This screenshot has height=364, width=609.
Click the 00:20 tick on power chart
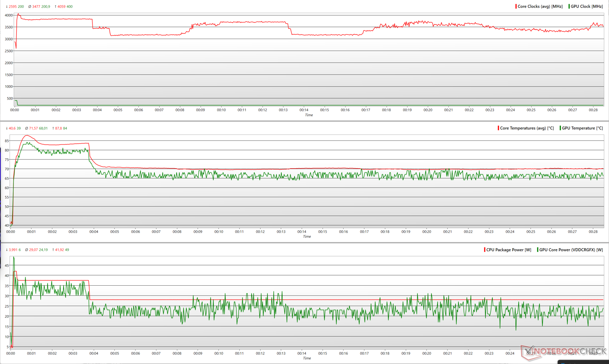click(x=426, y=353)
